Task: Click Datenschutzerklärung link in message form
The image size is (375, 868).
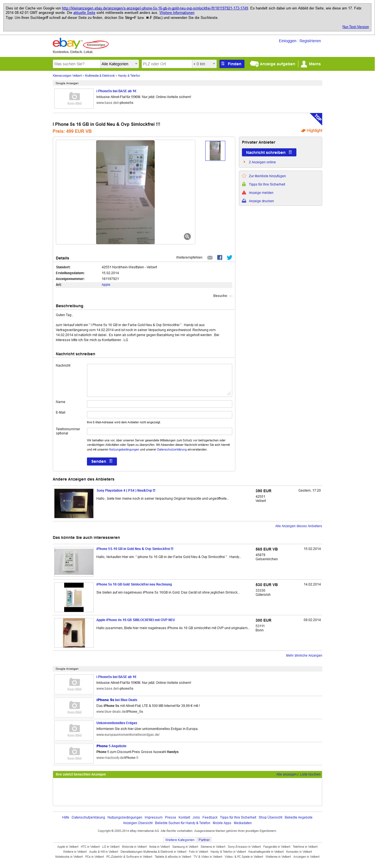Action: [172, 449]
